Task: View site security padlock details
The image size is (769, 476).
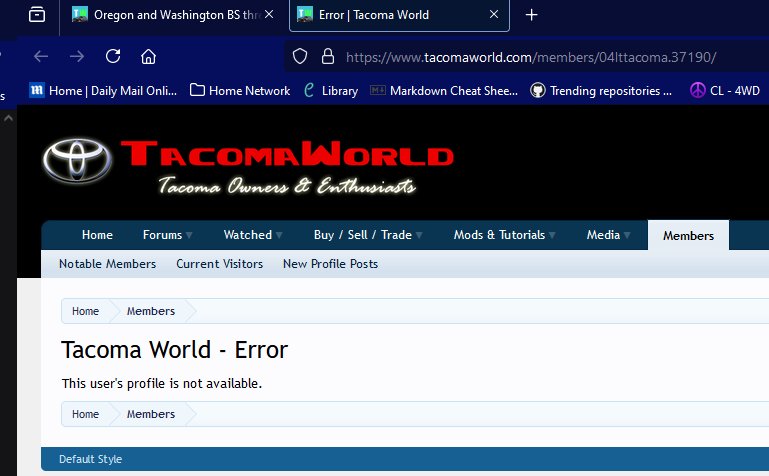Action: pyautogui.click(x=328, y=57)
